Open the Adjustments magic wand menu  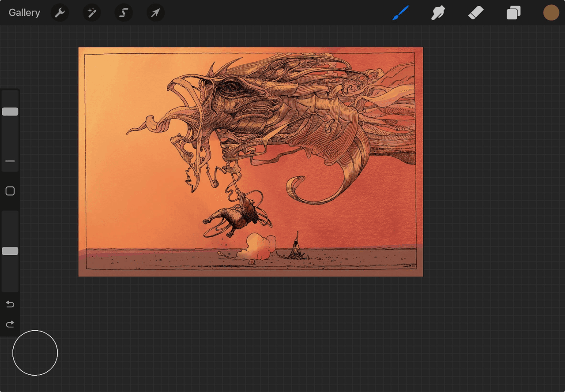coord(92,13)
